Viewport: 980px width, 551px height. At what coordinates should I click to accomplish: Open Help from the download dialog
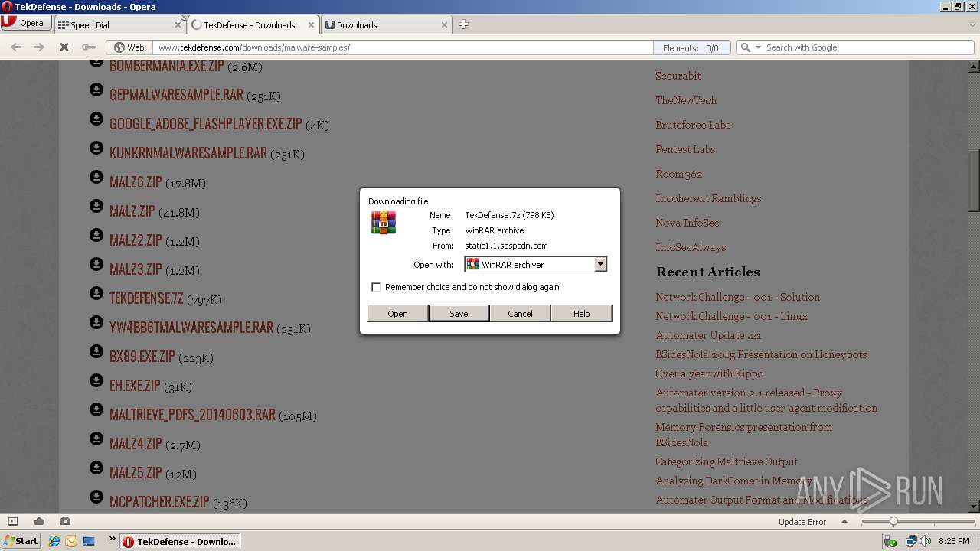click(x=581, y=314)
